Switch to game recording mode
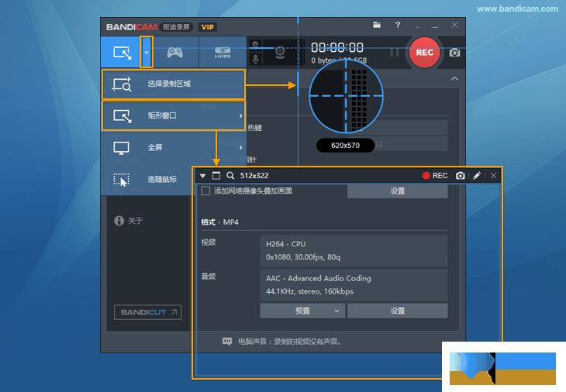 click(x=175, y=53)
